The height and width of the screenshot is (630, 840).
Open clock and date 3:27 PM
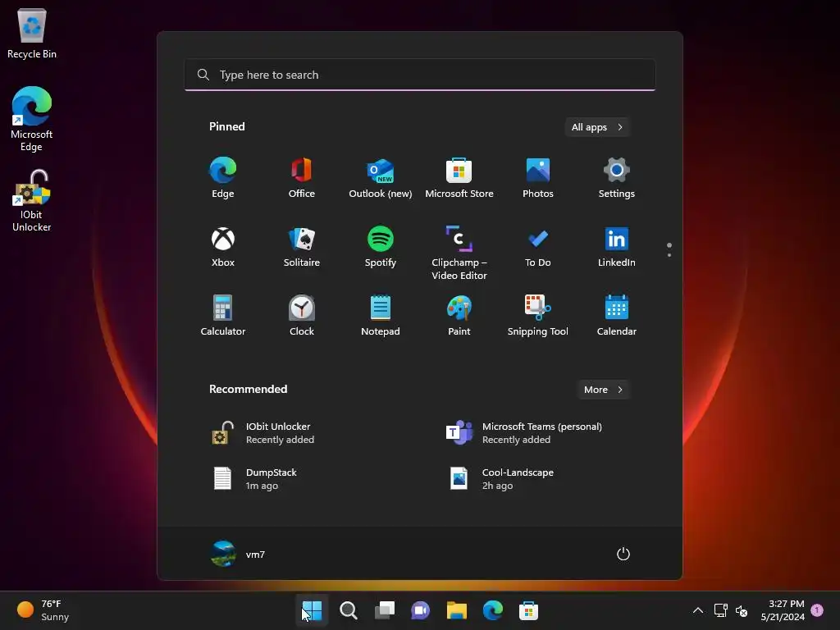[783, 610]
